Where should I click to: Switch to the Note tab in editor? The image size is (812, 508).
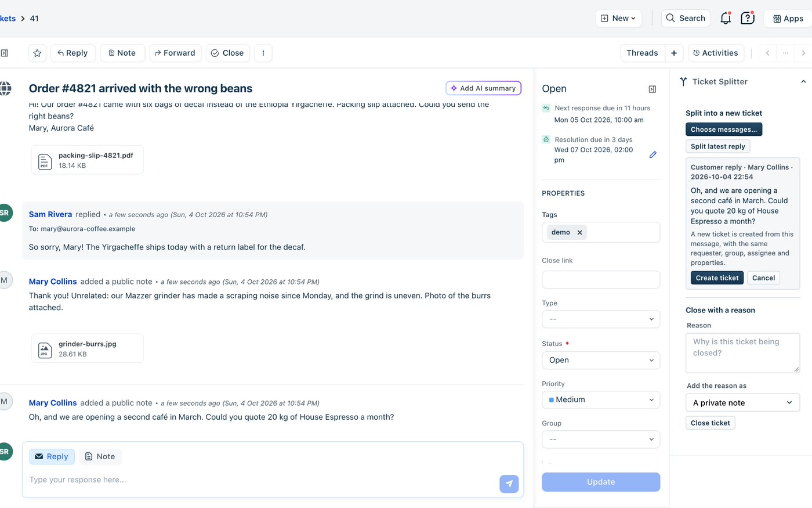(100, 456)
